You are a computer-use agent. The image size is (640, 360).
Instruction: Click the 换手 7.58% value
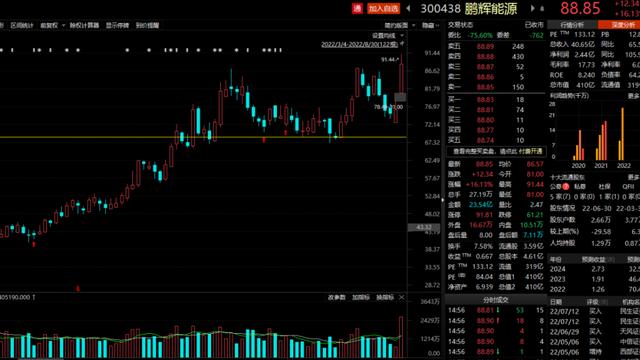click(483, 246)
